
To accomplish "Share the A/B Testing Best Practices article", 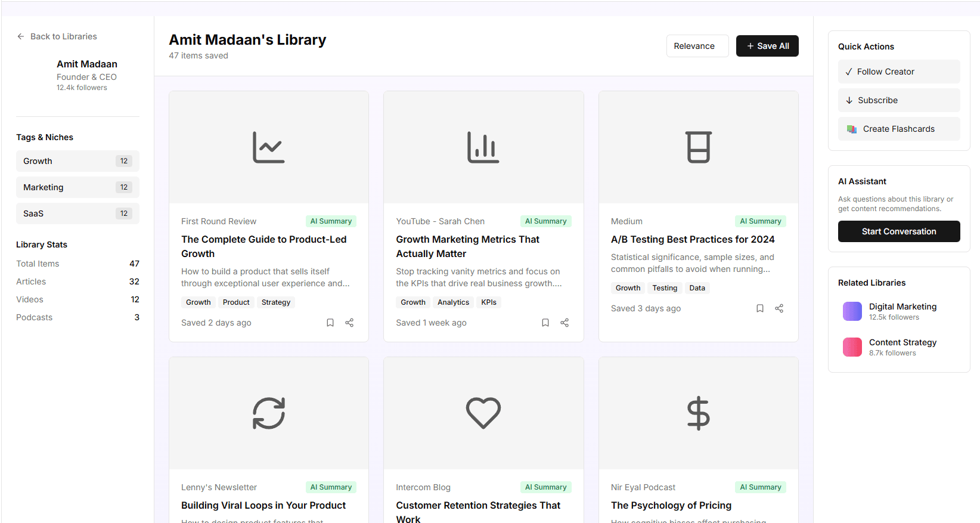I will click(x=779, y=308).
